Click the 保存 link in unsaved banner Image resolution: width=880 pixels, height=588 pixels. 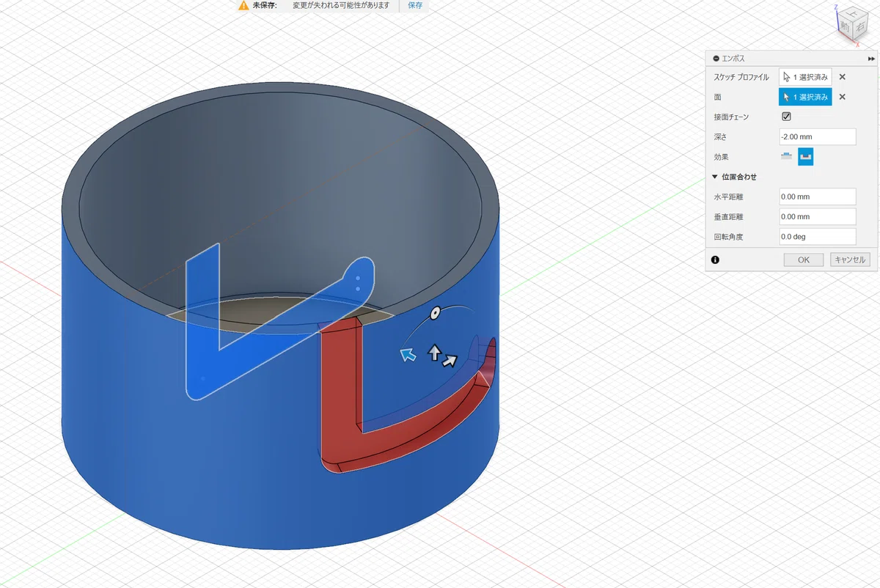click(415, 5)
